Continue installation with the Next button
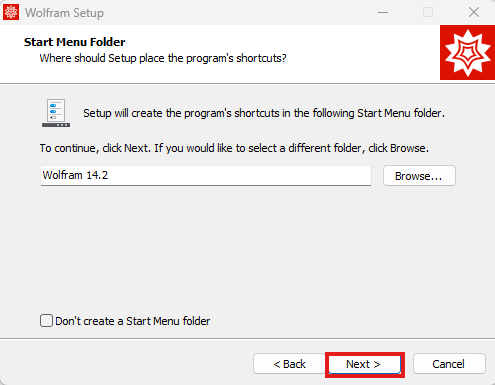Viewport: 495px width, 385px height. tap(365, 364)
